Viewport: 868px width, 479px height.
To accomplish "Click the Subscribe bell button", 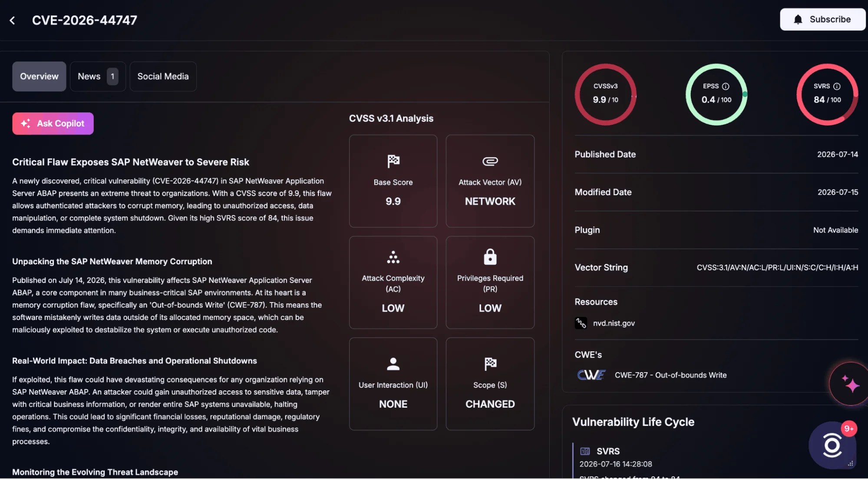I will (x=822, y=20).
